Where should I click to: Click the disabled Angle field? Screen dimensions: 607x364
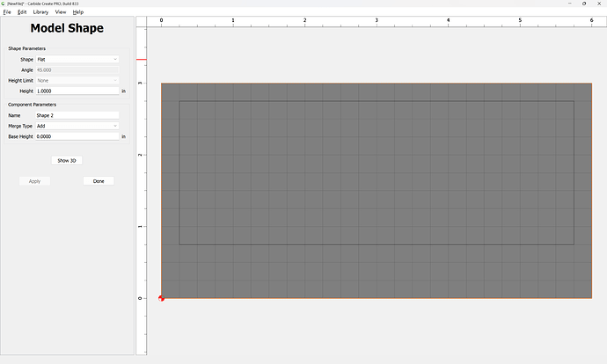click(77, 70)
